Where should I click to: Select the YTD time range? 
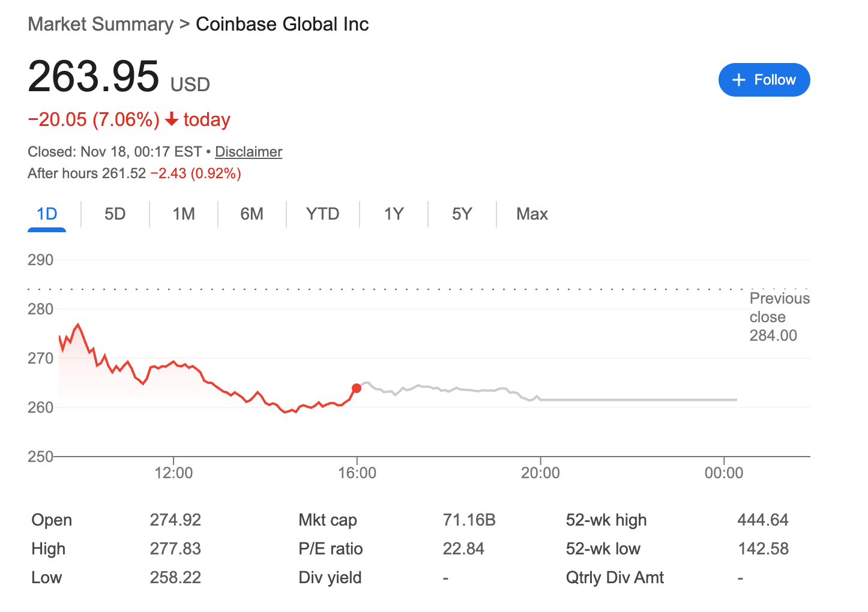(x=322, y=214)
